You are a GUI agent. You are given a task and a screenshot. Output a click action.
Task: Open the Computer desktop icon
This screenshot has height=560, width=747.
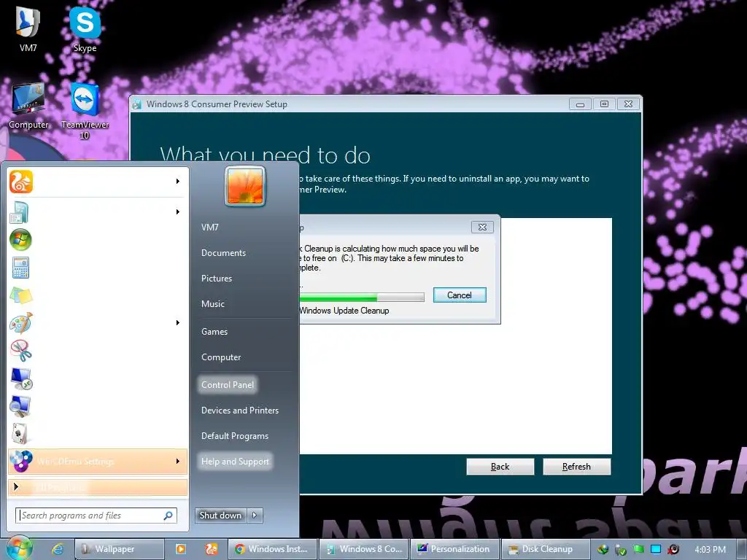point(28,106)
